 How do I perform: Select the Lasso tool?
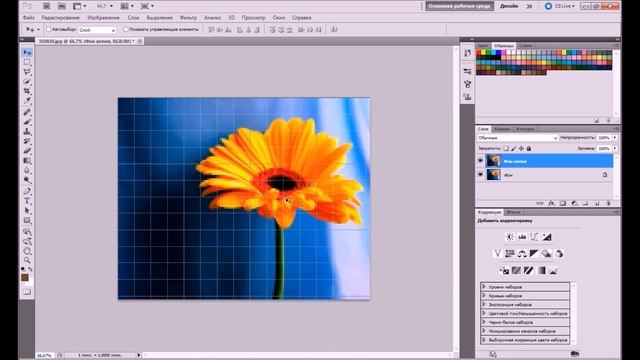point(27,72)
